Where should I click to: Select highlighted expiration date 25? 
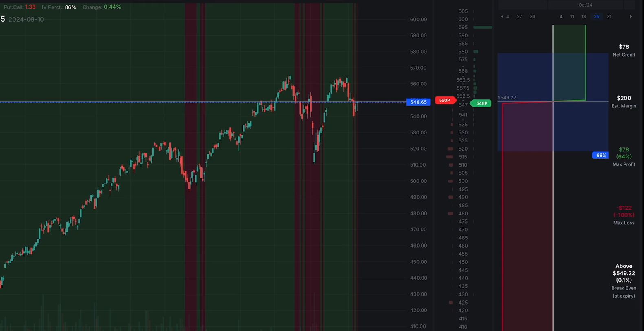tap(596, 17)
